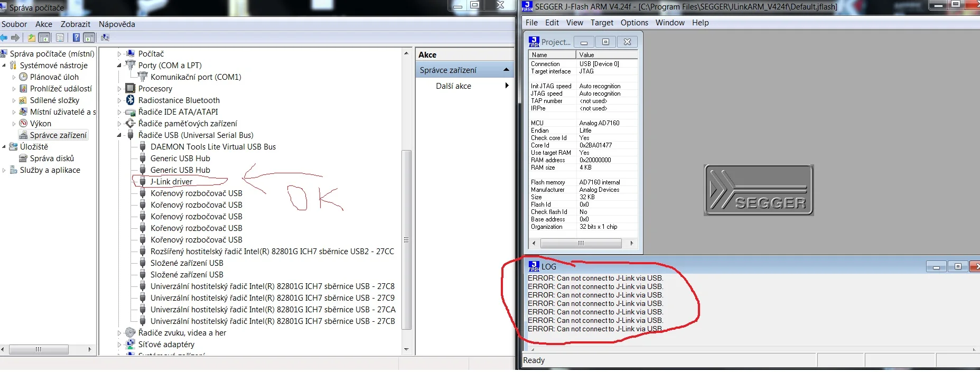Collapse the Systémové nástroje node
Screen dimensions: 980x372
click(x=4, y=66)
